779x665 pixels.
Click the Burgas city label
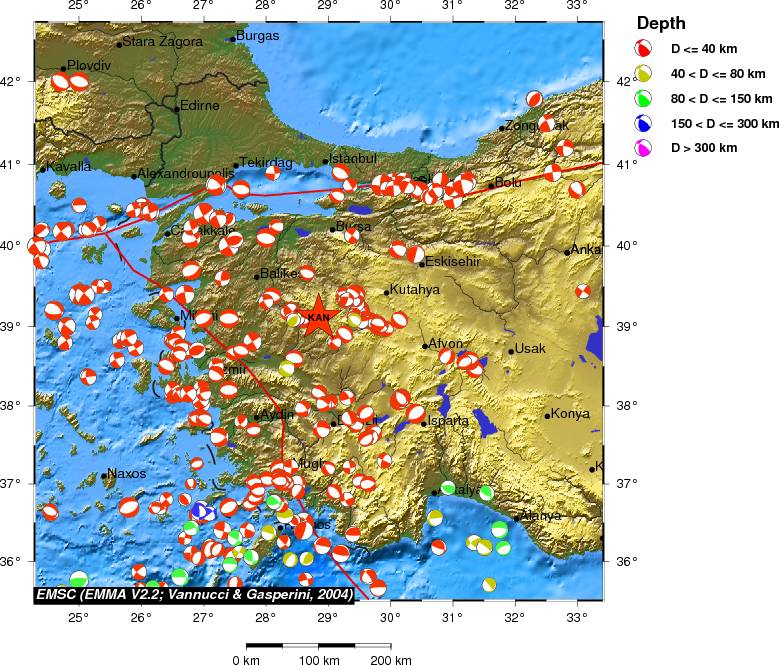pos(257,36)
